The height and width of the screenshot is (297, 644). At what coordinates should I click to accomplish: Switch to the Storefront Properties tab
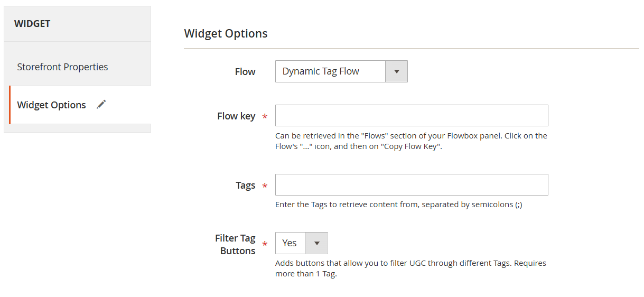tap(62, 67)
